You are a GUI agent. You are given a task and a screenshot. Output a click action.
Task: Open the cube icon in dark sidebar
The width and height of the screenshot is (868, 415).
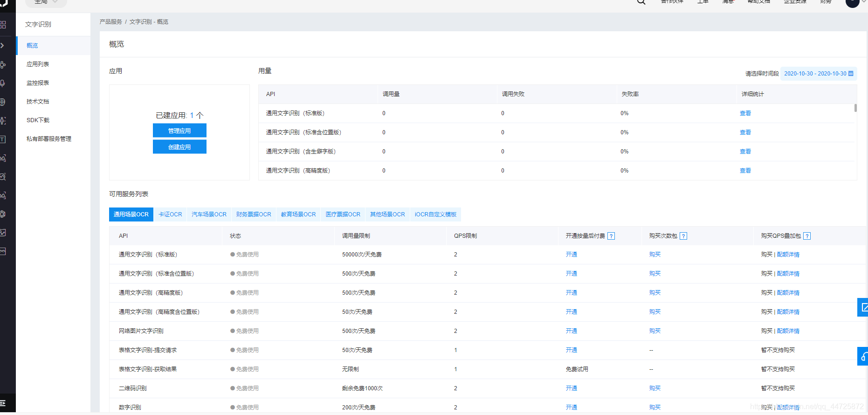[x=2, y=214]
